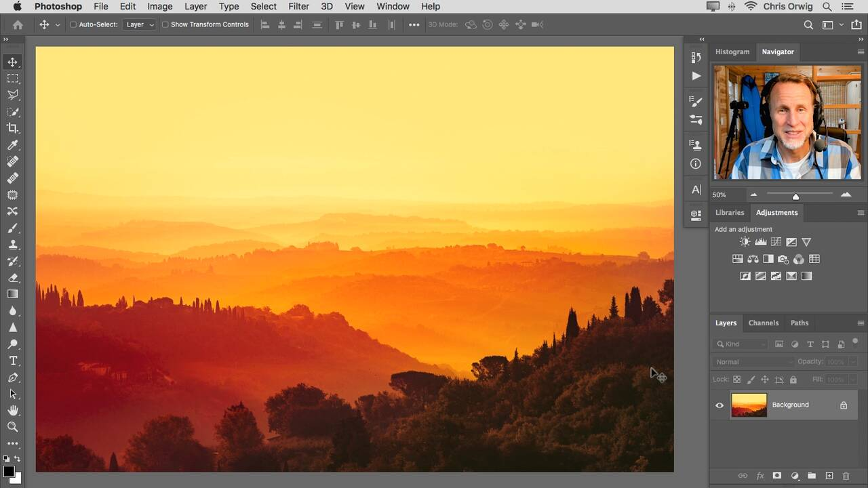Add a Hue/Saturation adjustment
The width and height of the screenshot is (868, 488).
coord(738,259)
